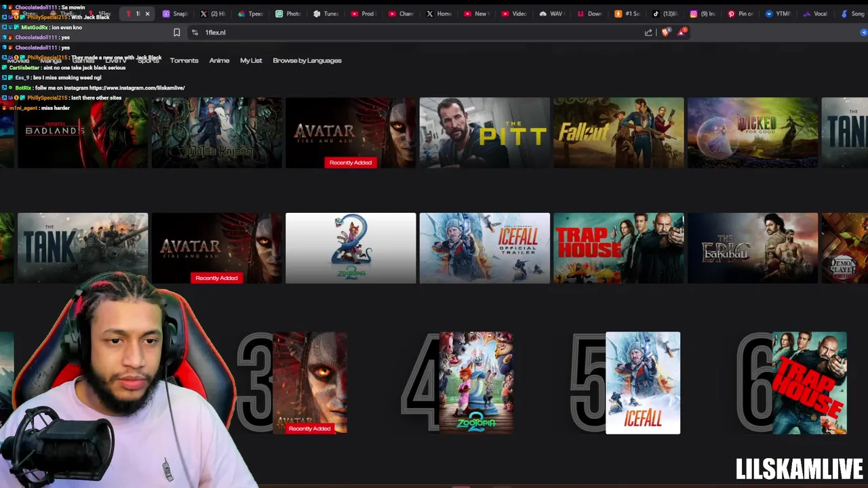Switch to the X '(2) Hi' tab
The image size is (868, 488).
(212, 14)
